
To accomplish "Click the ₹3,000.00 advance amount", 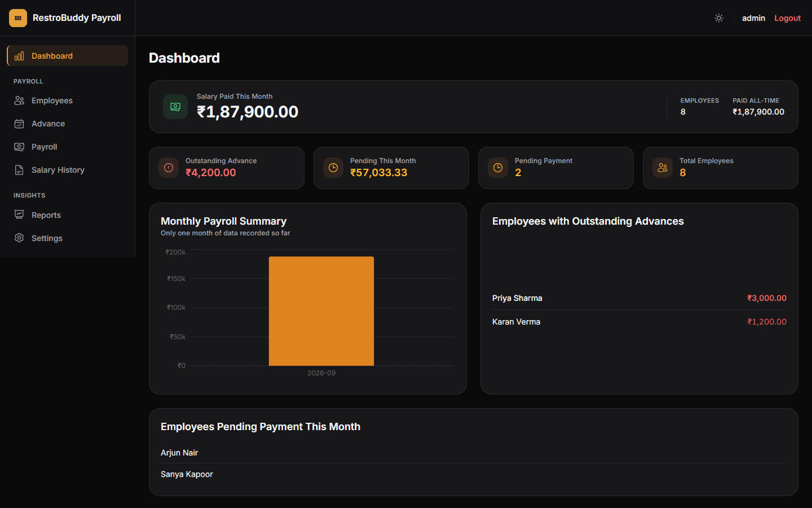I will (x=767, y=298).
